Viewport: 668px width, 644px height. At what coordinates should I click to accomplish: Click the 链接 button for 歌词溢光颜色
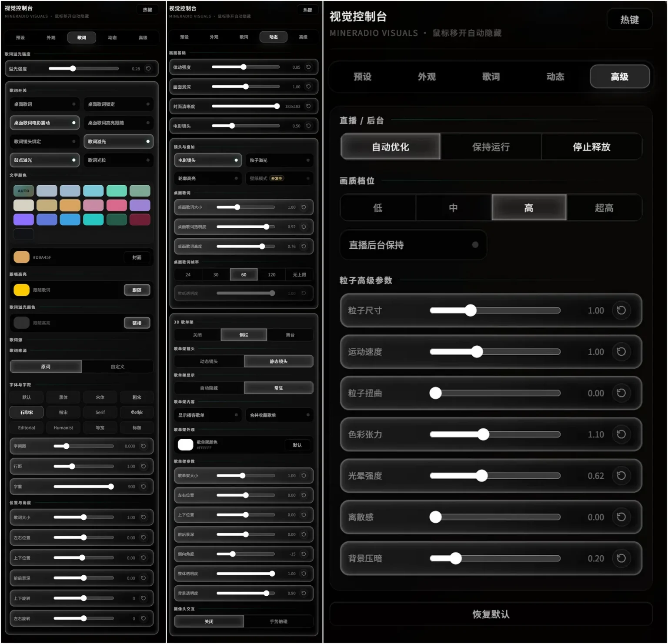137,323
